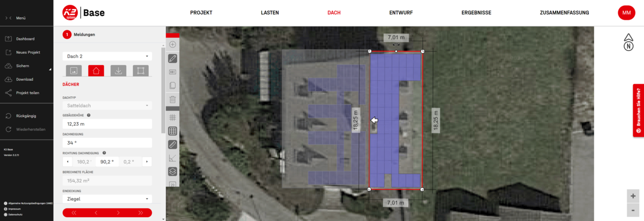
Task: Open the layers icon in toolbar
Action: tap(173, 172)
